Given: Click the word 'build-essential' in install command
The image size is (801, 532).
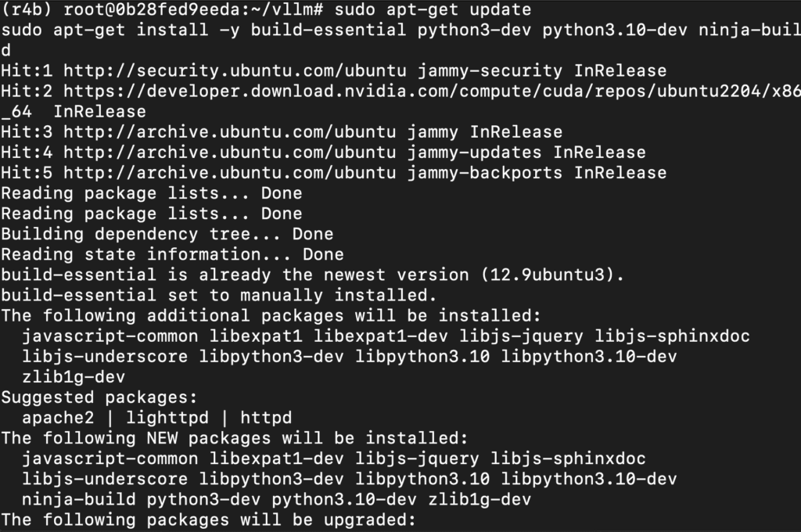Looking at the screenshot, I should [329, 30].
